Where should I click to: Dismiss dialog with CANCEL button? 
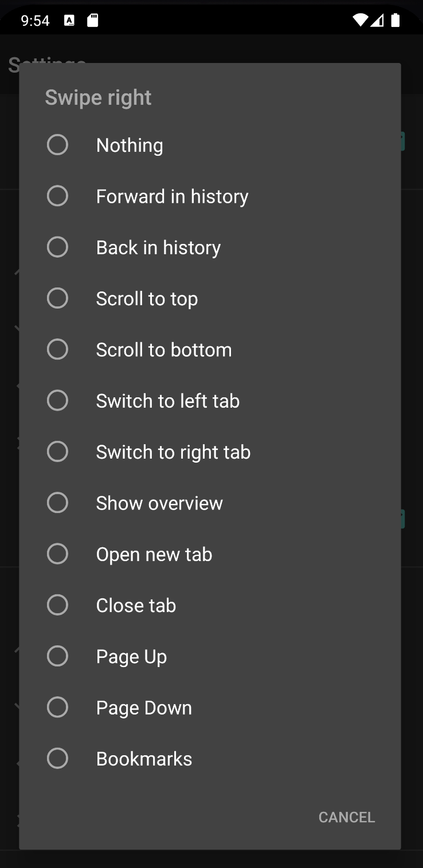point(347,817)
